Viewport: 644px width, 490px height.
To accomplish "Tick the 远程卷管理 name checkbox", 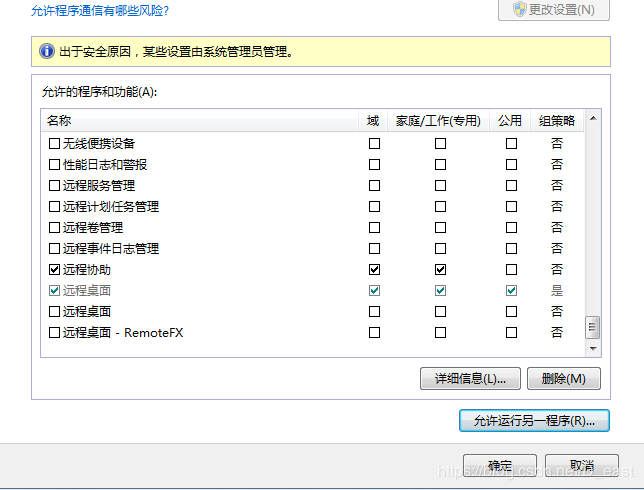I will 54,227.
